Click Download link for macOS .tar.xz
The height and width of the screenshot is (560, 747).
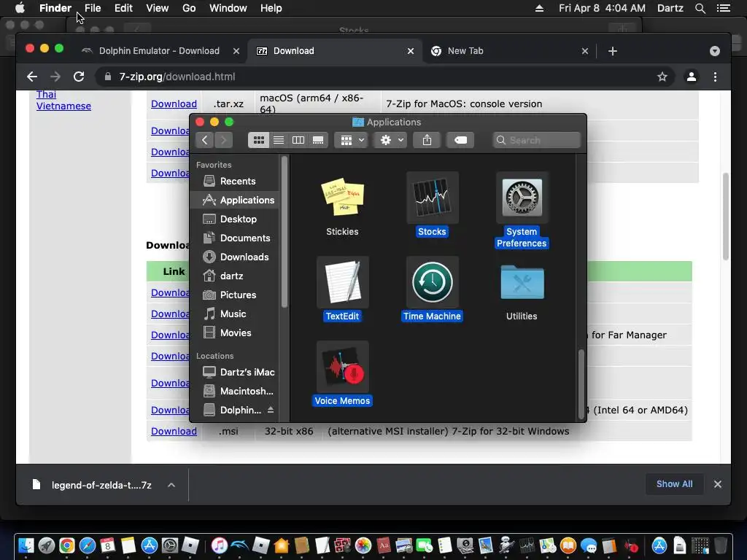[174, 104]
